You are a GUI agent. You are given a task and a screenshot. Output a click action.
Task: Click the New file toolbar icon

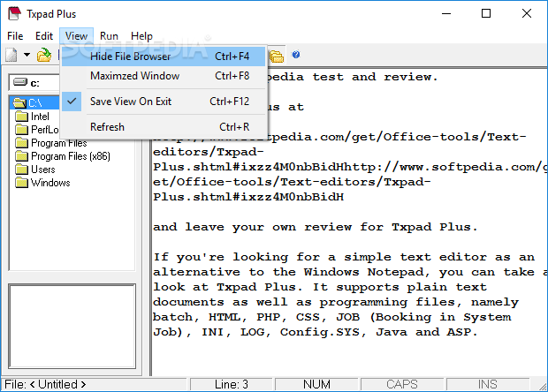[11, 55]
